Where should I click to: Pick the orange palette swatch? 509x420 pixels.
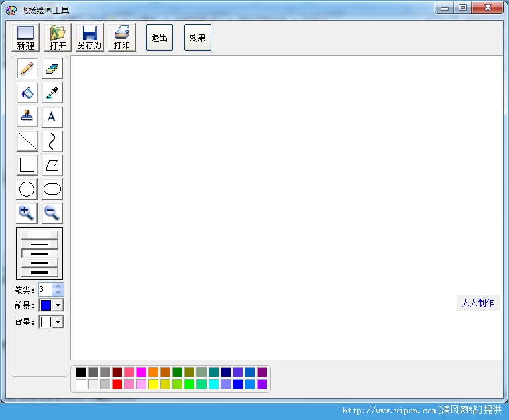(x=153, y=372)
